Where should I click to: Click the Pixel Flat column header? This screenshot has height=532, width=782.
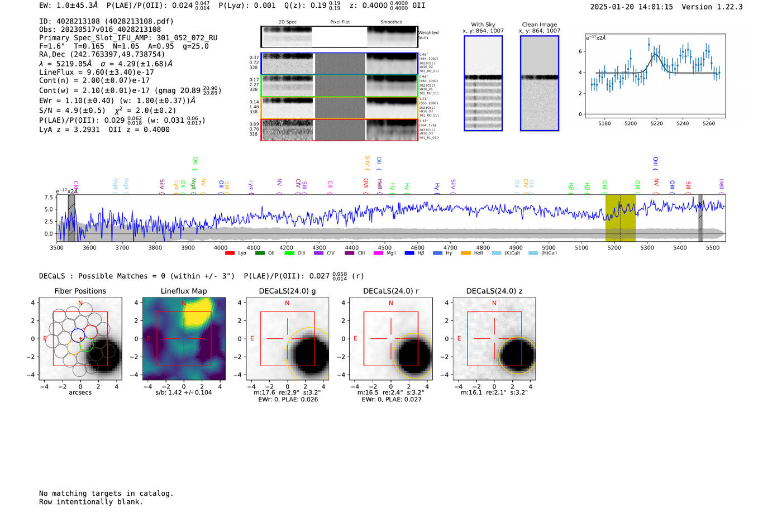coord(340,22)
